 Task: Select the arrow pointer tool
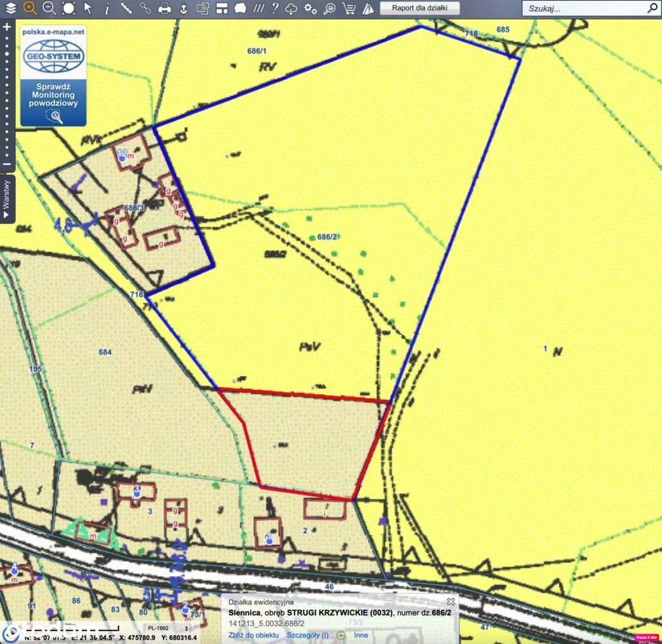88,8
